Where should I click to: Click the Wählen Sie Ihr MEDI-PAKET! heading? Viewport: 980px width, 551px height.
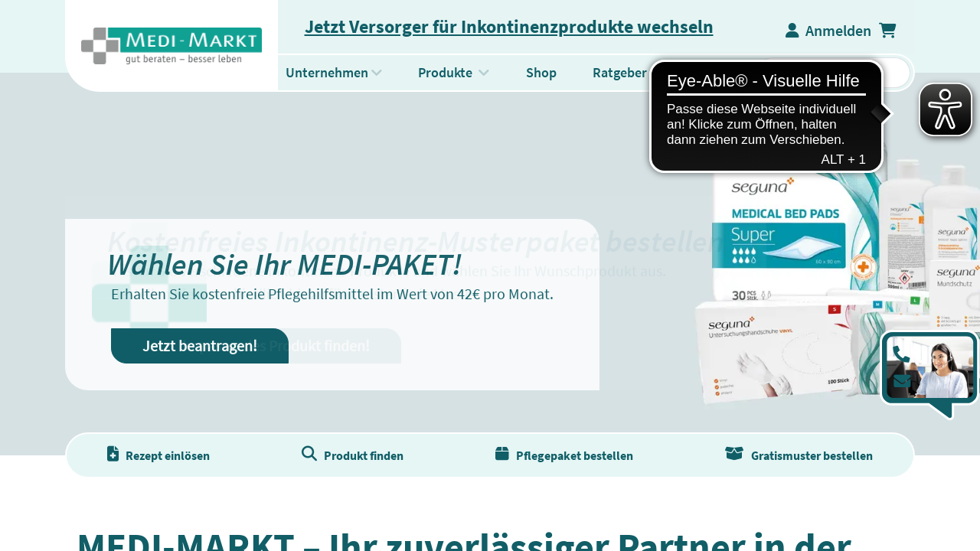284,264
